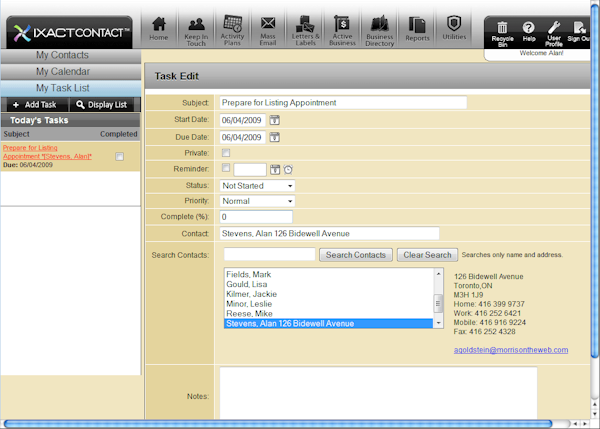Click contact list scrollbar thumb
This screenshot has height=429, width=600.
[438, 304]
